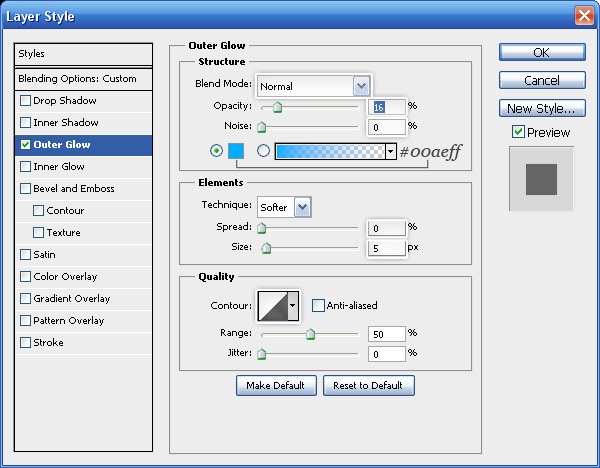Select the gradient radio button
This screenshot has height=468, width=600.
tap(263, 151)
